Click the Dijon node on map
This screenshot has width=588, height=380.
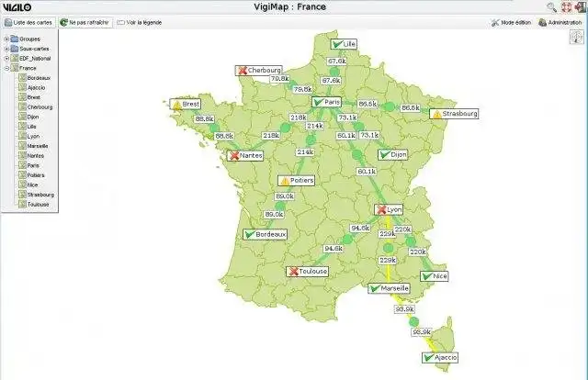[392, 154]
